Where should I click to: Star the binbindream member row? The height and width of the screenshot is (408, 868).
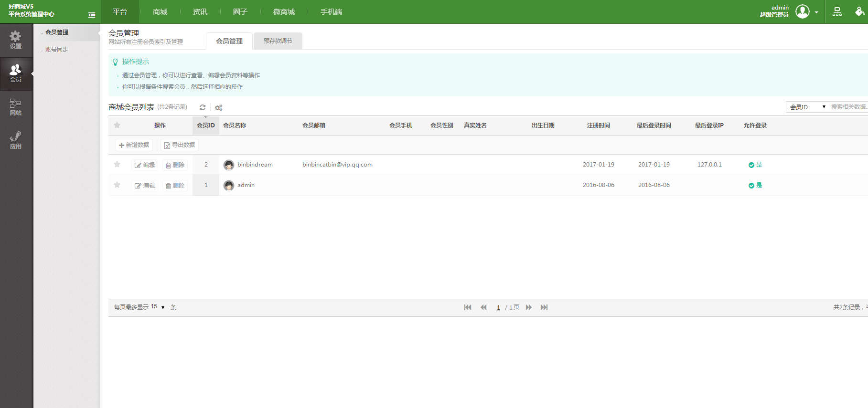tap(117, 164)
